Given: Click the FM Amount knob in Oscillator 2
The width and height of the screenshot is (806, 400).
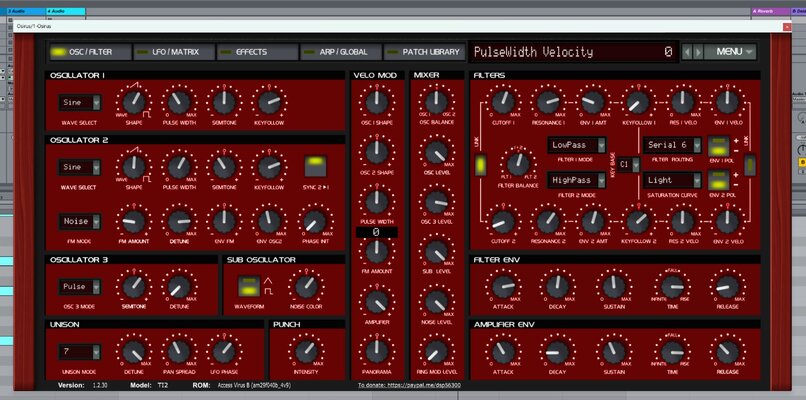Looking at the screenshot, I should 134,222.
